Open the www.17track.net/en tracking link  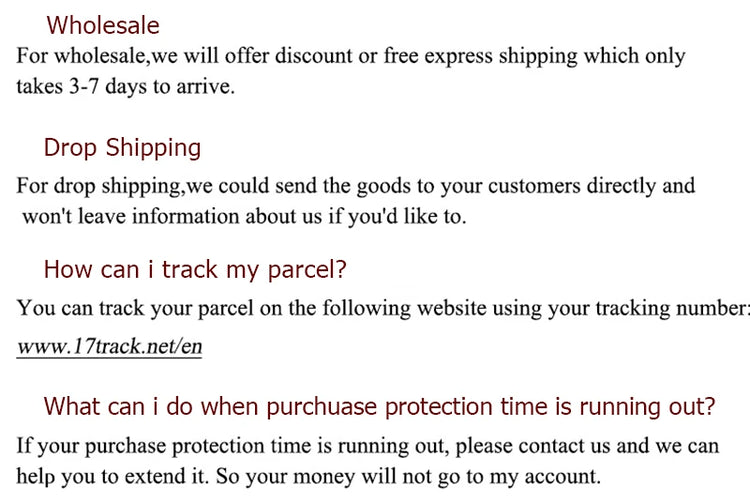tap(109, 349)
